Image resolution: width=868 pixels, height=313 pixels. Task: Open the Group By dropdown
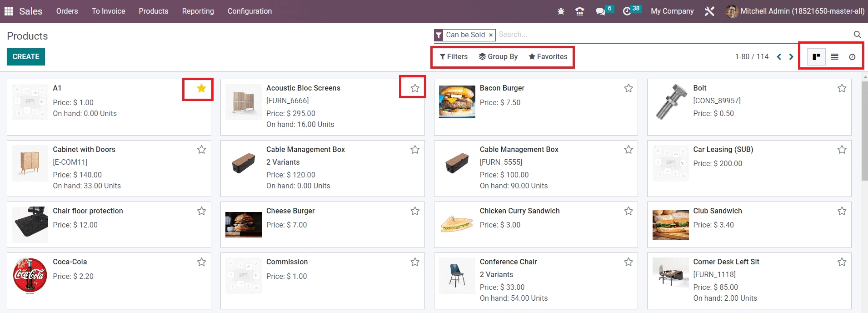(x=498, y=57)
